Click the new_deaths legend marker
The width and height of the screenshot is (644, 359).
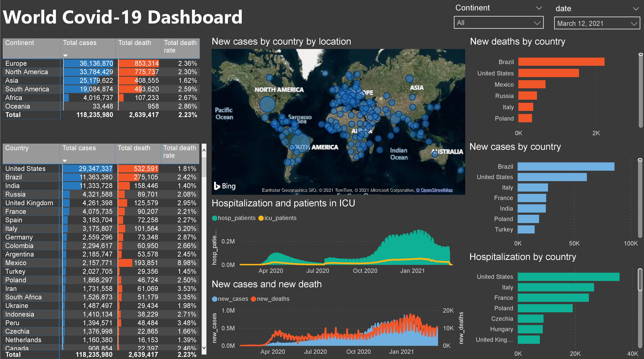point(254,299)
